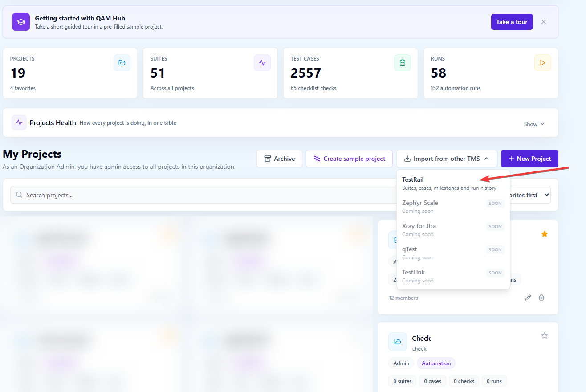Click the sparkle icon on Create sample project
Screen dimensions: 586x392
(x=317, y=159)
